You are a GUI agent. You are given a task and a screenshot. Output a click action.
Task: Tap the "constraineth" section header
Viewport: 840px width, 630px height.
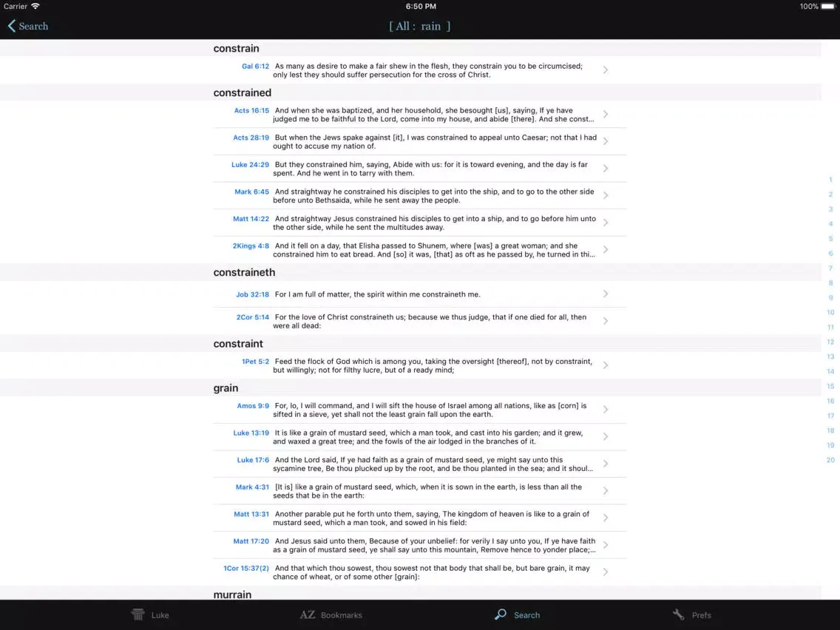click(244, 273)
